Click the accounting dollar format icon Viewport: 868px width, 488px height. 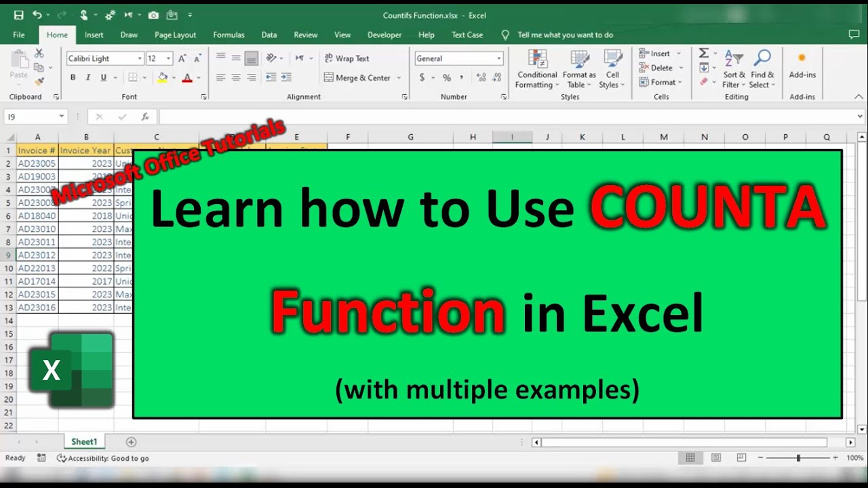click(x=422, y=77)
